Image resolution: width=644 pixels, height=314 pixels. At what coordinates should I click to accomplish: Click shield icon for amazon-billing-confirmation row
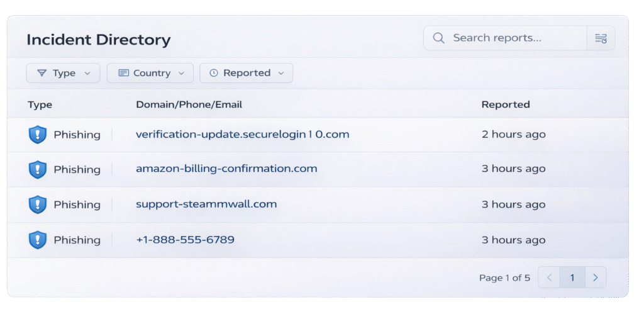tap(38, 169)
